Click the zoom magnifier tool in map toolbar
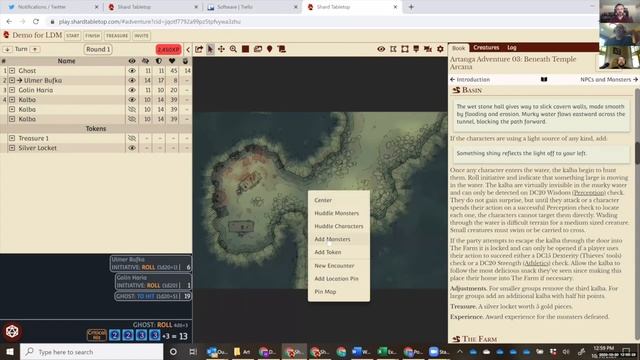The width and height of the screenshot is (640, 360). click(233, 49)
